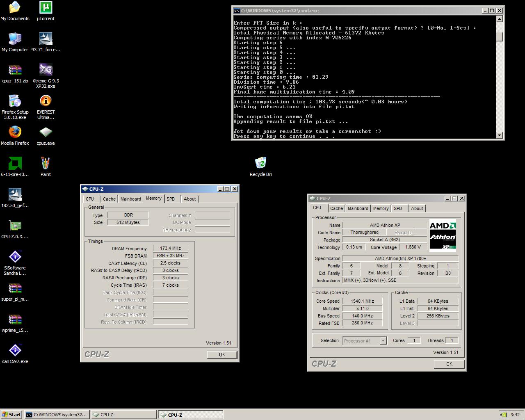525x420 pixels.
Task: Open Cache tab in Memory CPU-Z window
Action: tap(109, 199)
